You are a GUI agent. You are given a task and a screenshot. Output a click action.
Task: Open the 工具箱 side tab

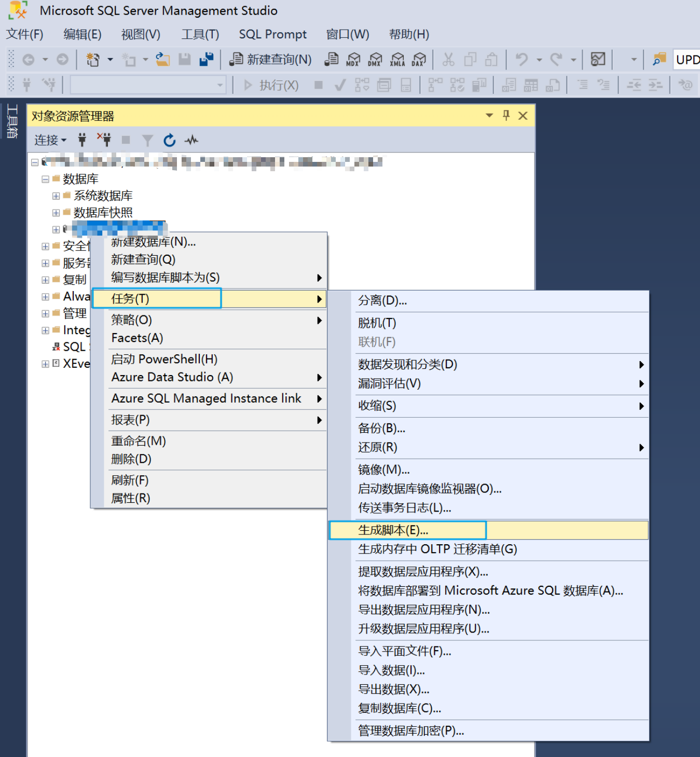12,121
